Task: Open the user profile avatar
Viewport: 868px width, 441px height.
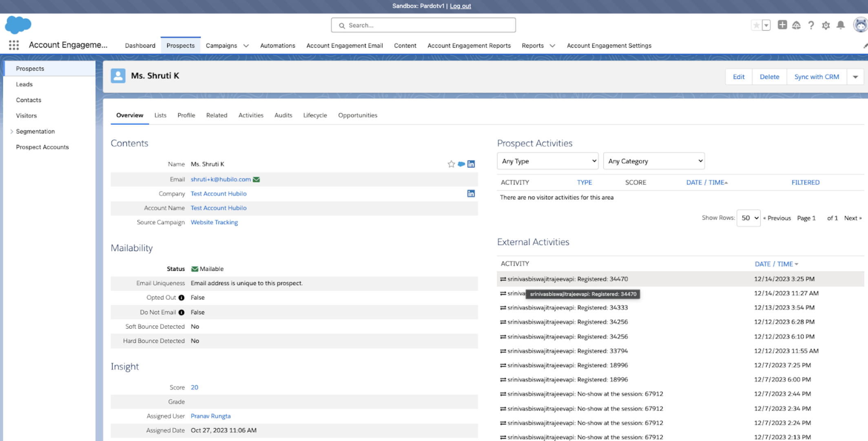Action: tap(860, 25)
